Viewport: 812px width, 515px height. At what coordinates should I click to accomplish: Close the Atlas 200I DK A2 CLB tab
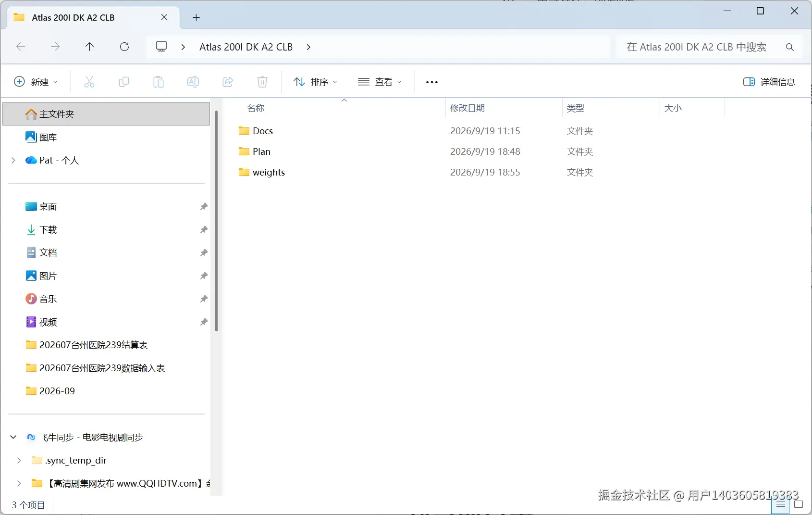164,17
